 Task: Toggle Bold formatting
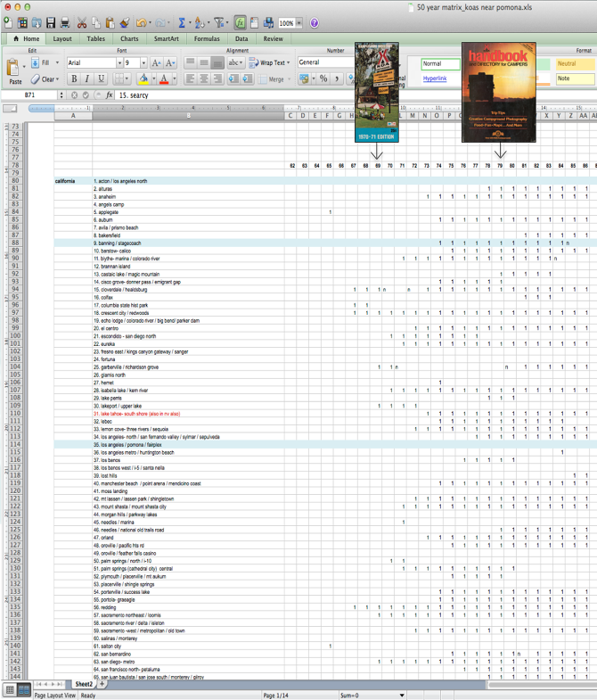point(75,79)
